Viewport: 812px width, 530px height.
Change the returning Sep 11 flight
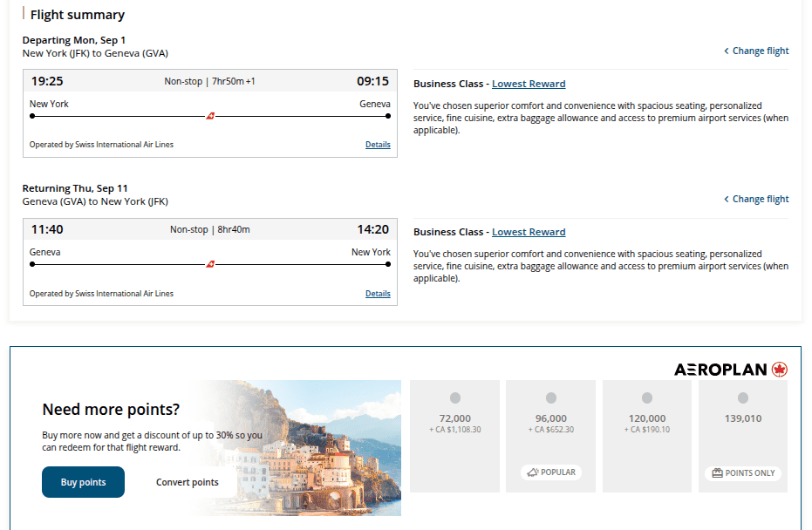pyautogui.click(x=759, y=199)
